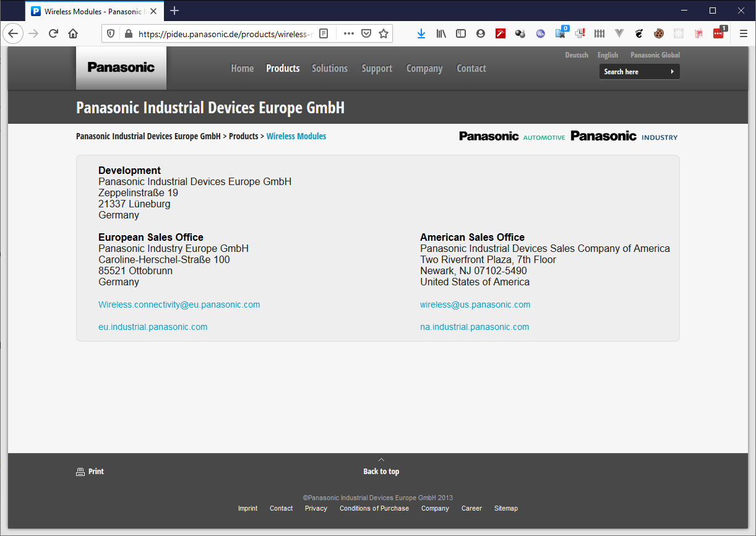The width and height of the screenshot is (756, 536).
Task: Click the wireless@us.panasonic.com email link
Action: (x=475, y=305)
